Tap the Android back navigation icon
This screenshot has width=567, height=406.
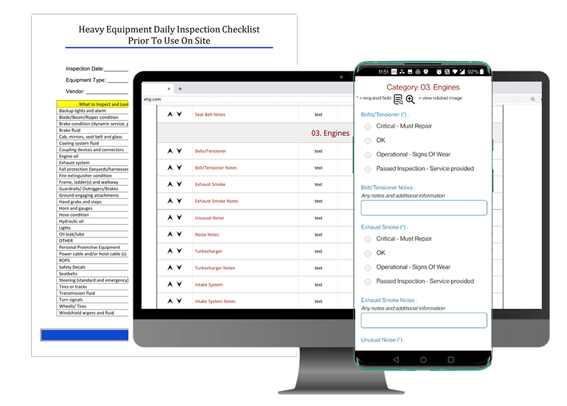[396, 360]
